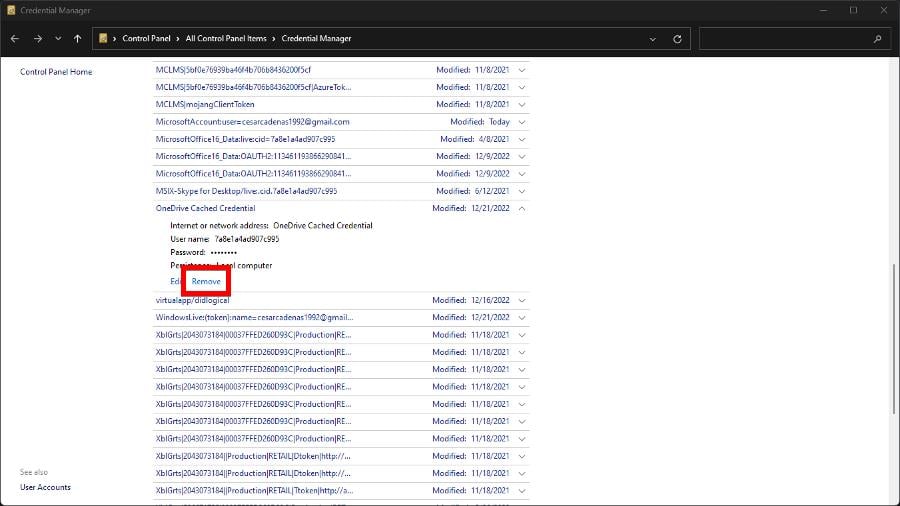Open the MCLMS|mojangClientToken credential entry
The image size is (900, 506).
pos(205,104)
